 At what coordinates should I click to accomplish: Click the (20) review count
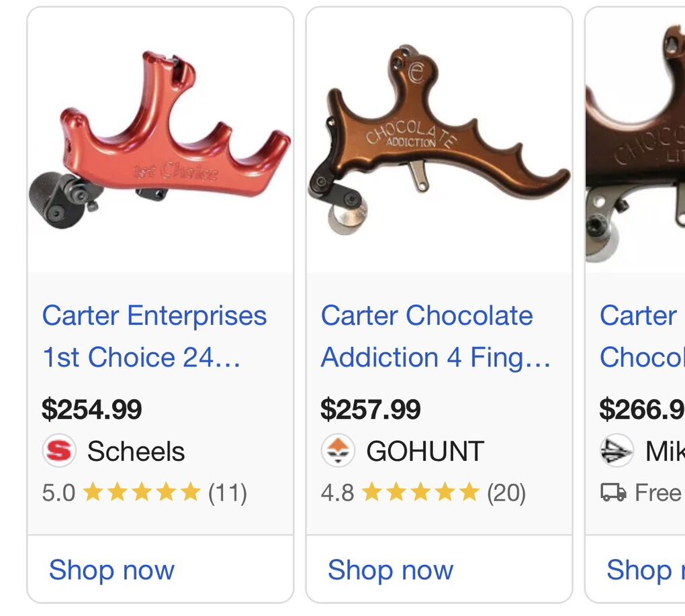(506, 493)
